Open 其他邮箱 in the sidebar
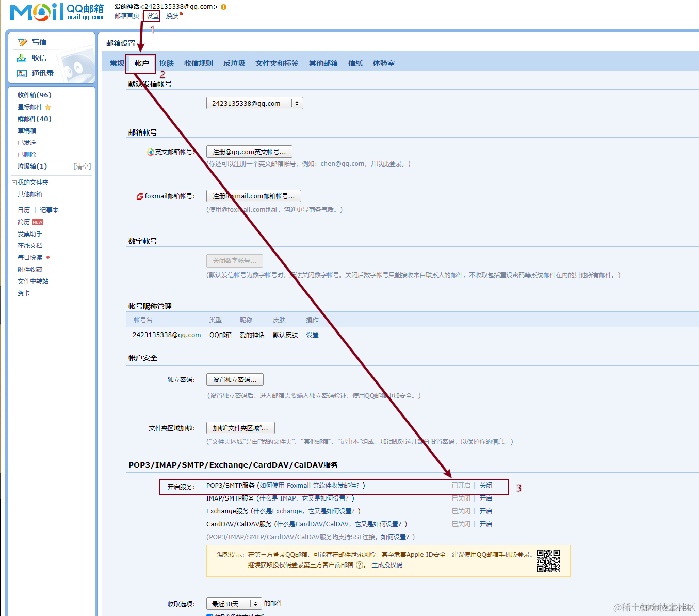 [30, 194]
